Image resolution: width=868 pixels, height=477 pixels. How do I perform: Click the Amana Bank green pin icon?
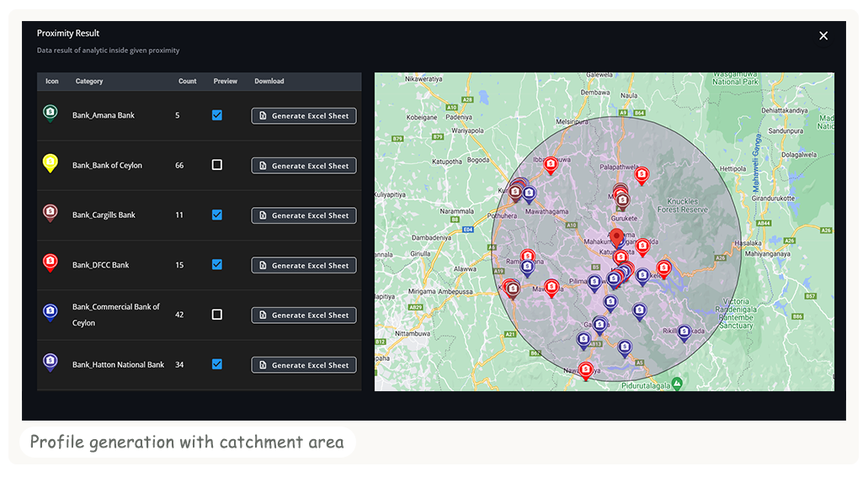coord(51,114)
